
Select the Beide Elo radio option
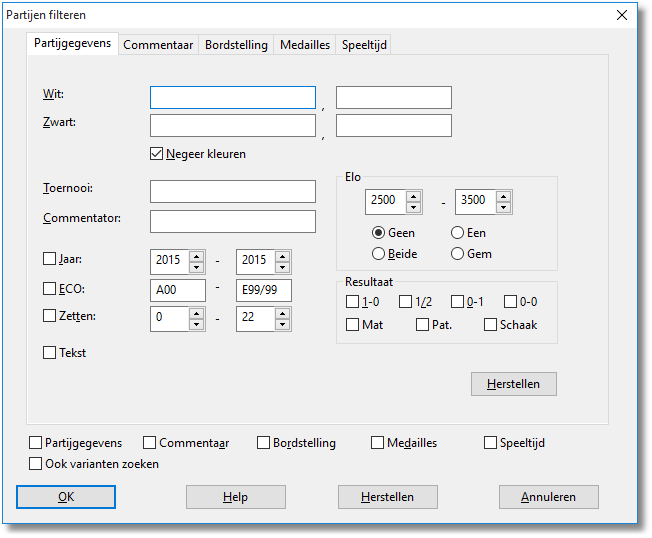(x=379, y=254)
